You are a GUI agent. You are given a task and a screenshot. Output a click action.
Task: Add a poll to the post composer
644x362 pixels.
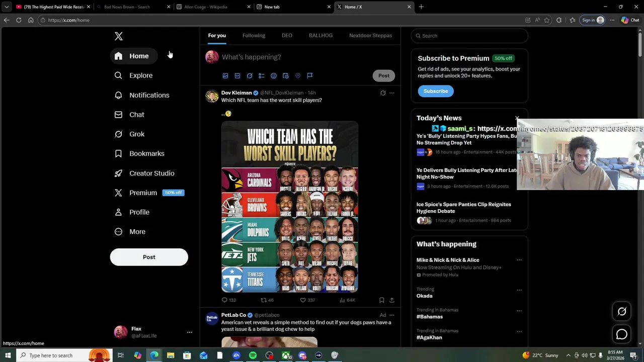pyautogui.click(x=262, y=76)
